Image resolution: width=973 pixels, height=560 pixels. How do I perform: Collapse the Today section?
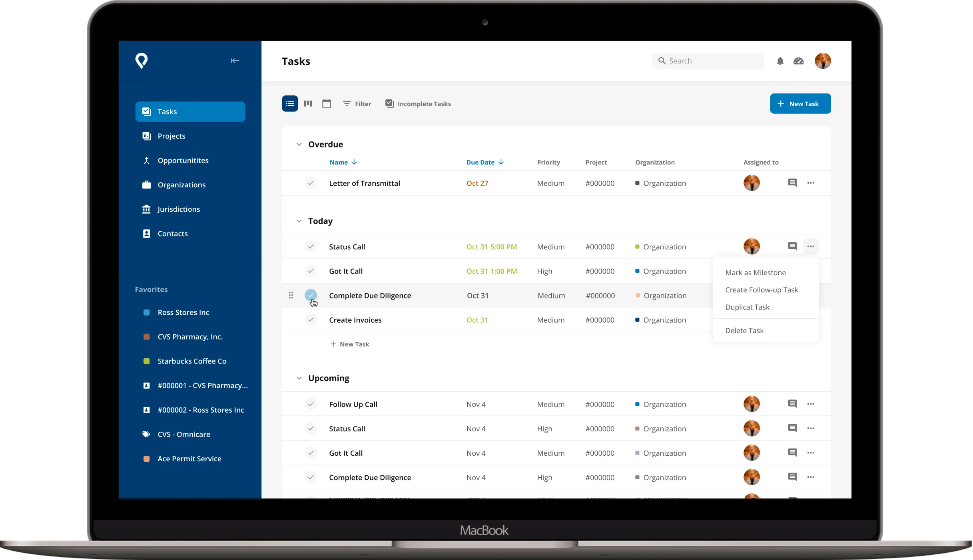299,221
